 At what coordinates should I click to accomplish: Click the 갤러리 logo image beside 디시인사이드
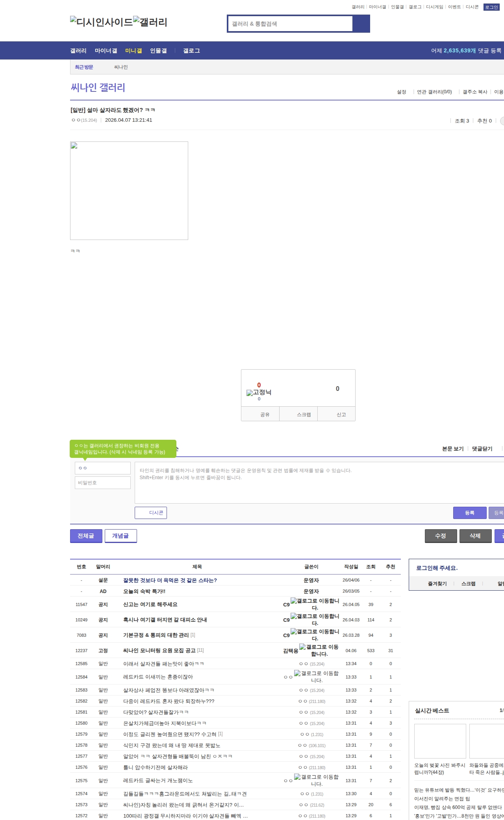pos(150,22)
